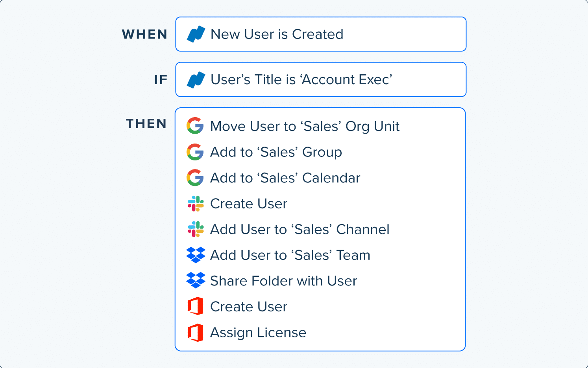The width and height of the screenshot is (588, 368).
Task: Click the Office icon beside the last Create User
Action: (x=196, y=306)
